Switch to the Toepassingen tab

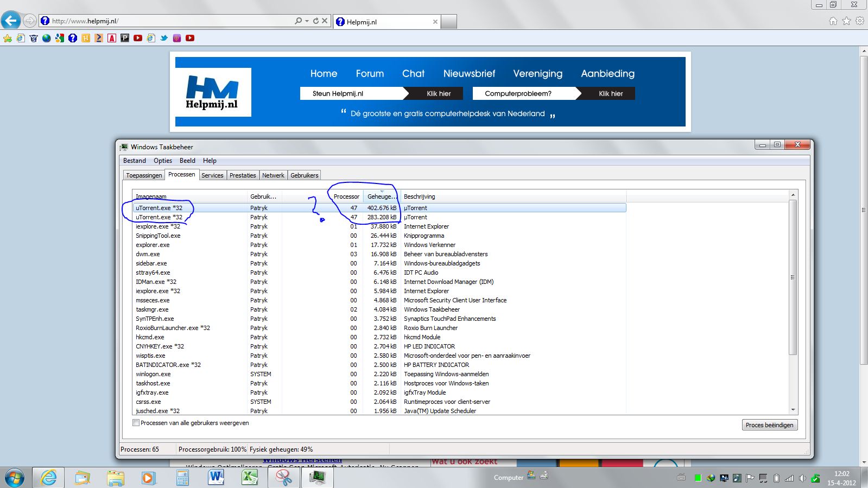[144, 175]
